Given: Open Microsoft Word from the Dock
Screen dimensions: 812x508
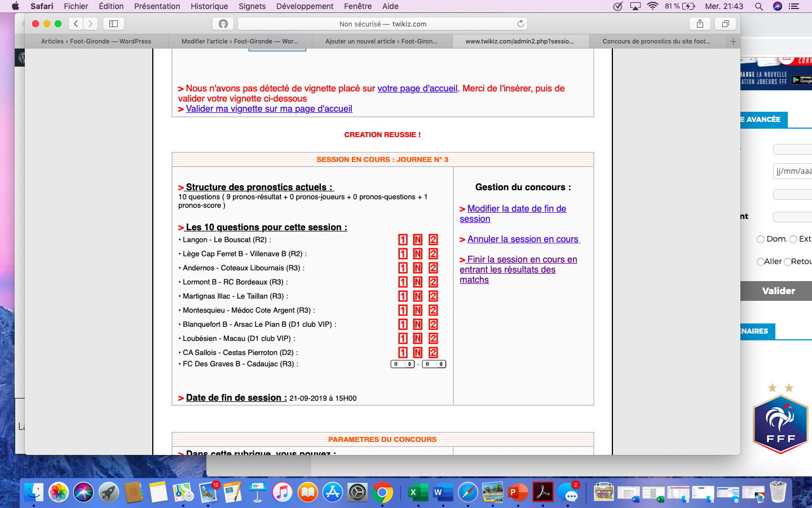Looking at the screenshot, I should click(x=443, y=492).
